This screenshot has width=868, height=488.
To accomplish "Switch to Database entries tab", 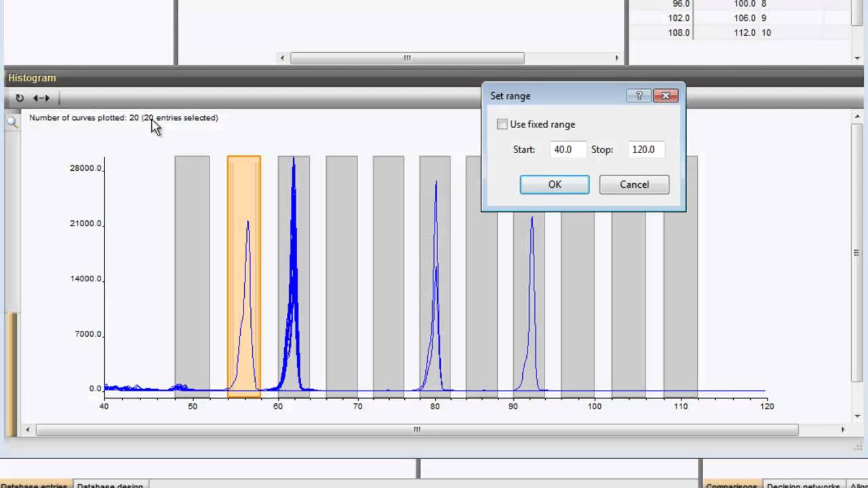I will click(34, 485).
